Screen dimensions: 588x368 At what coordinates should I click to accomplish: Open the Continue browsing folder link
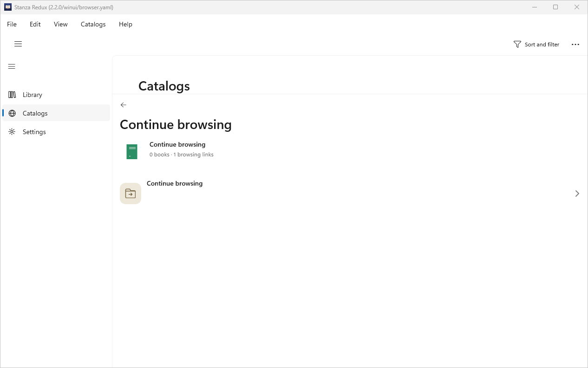coord(350,194)
